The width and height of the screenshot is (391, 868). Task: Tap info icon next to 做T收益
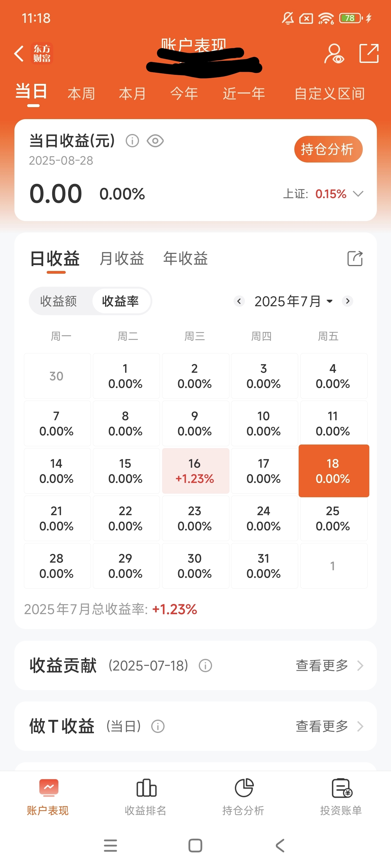tap(158, 726)
